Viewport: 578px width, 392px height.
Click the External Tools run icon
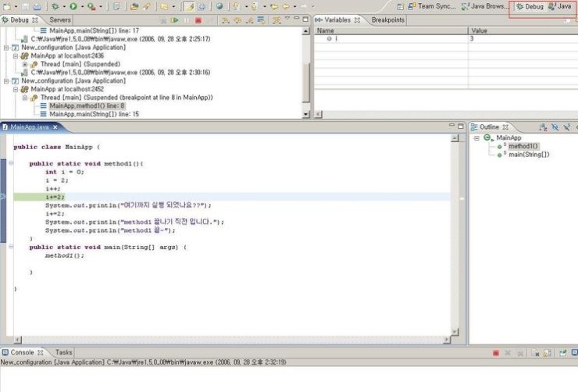pyautogui.click(x=91, y=6)
